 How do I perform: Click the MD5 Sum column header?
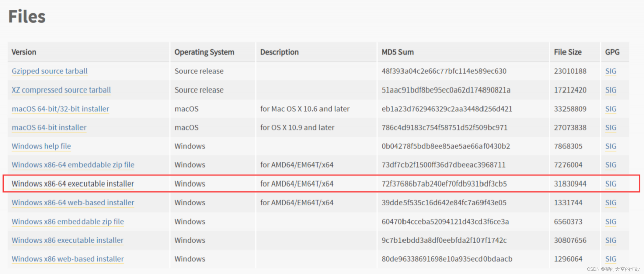pyautogui.click(x=397, y=52)
